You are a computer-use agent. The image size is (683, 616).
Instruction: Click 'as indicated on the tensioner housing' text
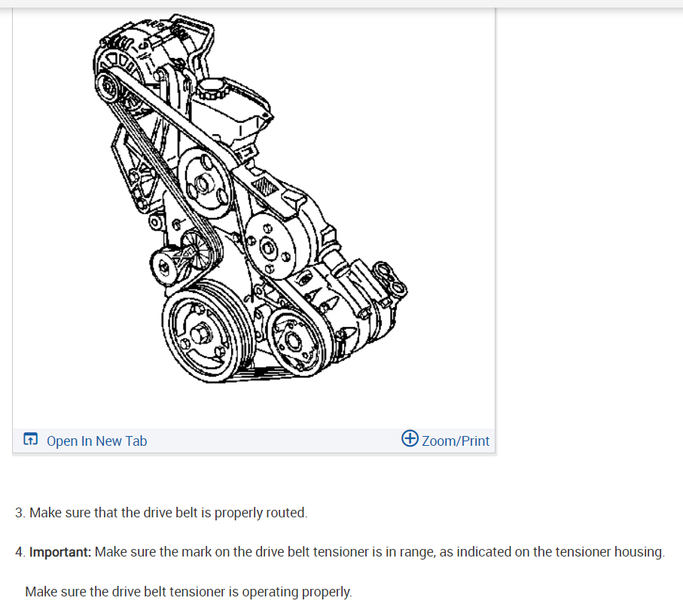tap(551, 552)
